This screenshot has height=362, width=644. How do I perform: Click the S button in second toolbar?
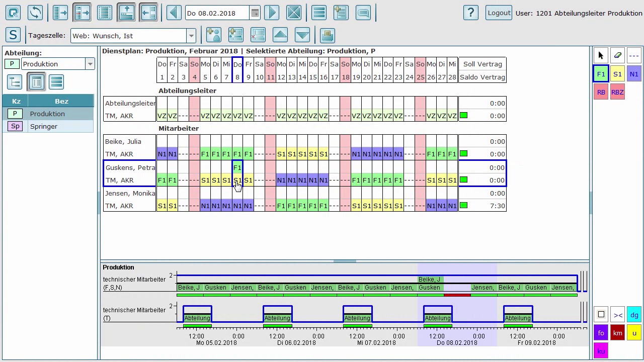pos(13,35)
